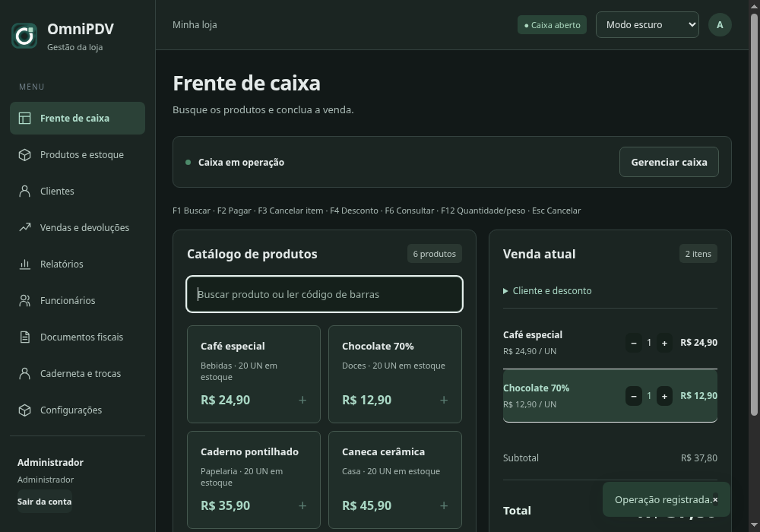760x532 pixels.
Task: Click the Frente de caixa layout icon
Action: click(x=25, y=119)
